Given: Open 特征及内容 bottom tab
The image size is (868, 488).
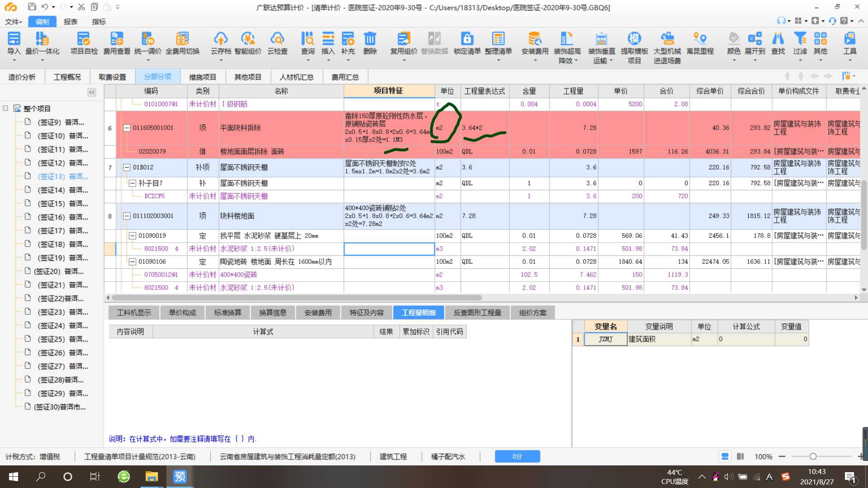Looking at the screenshot, I should (x=367, y=313).
